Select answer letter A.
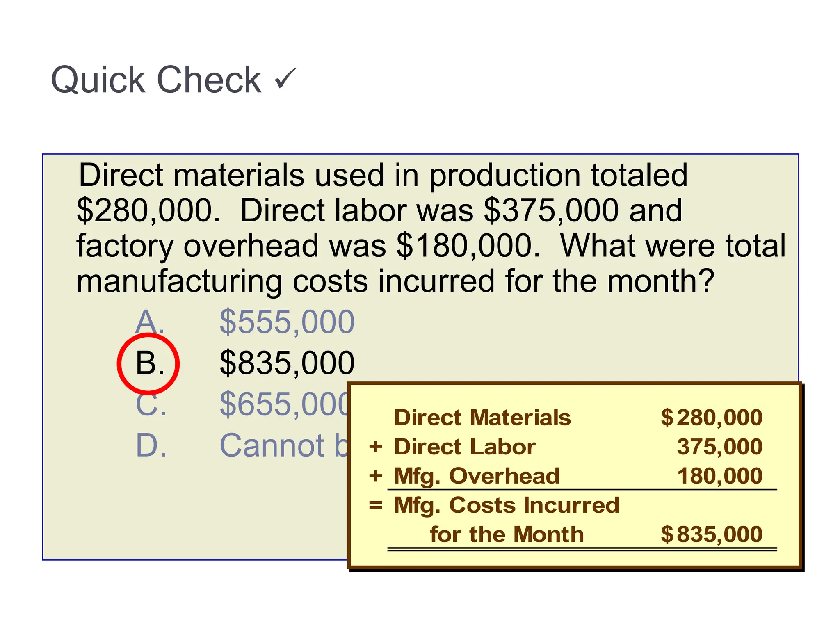This screenshot has height=630, width=840. [x=150, y=322]
